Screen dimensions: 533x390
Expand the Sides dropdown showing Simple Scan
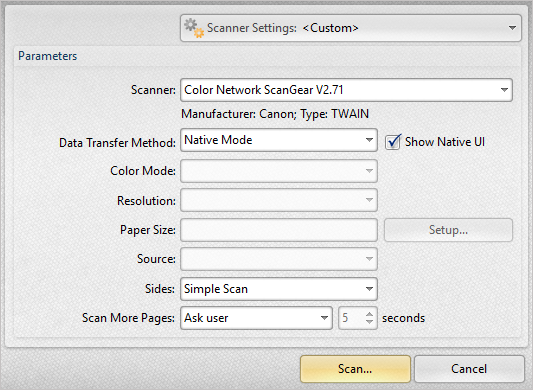click(x=279, y=289)
